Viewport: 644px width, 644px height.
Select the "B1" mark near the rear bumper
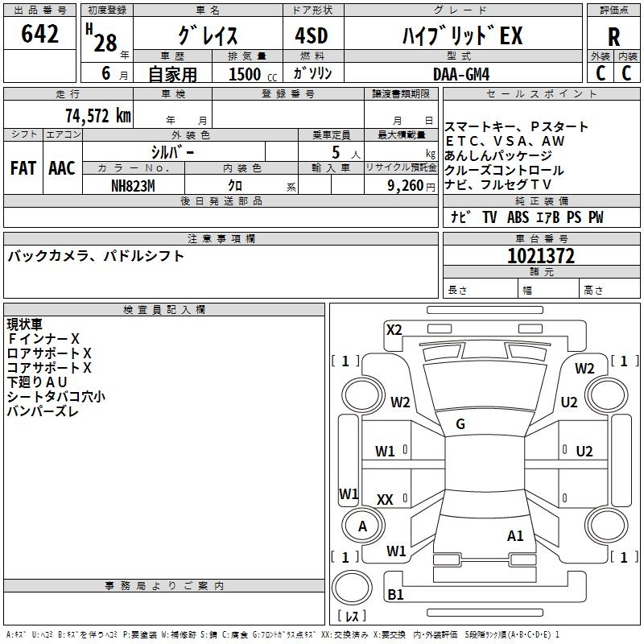click(395, 595)
